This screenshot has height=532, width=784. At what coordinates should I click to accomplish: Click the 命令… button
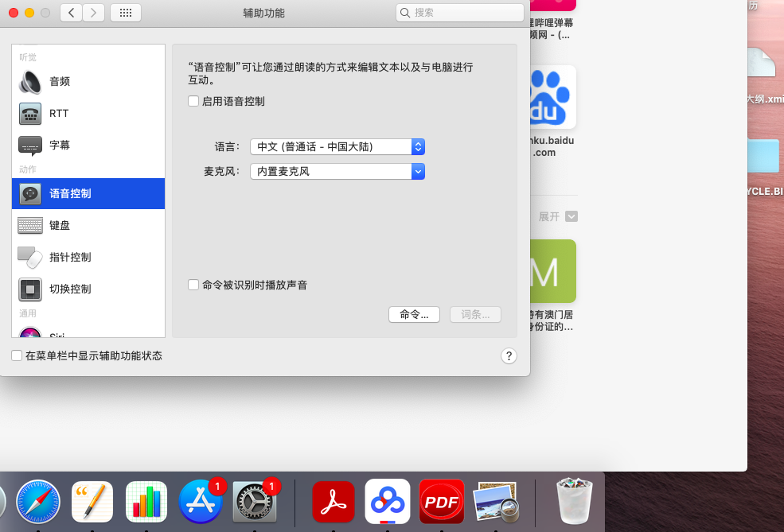(x=414, y=314)
